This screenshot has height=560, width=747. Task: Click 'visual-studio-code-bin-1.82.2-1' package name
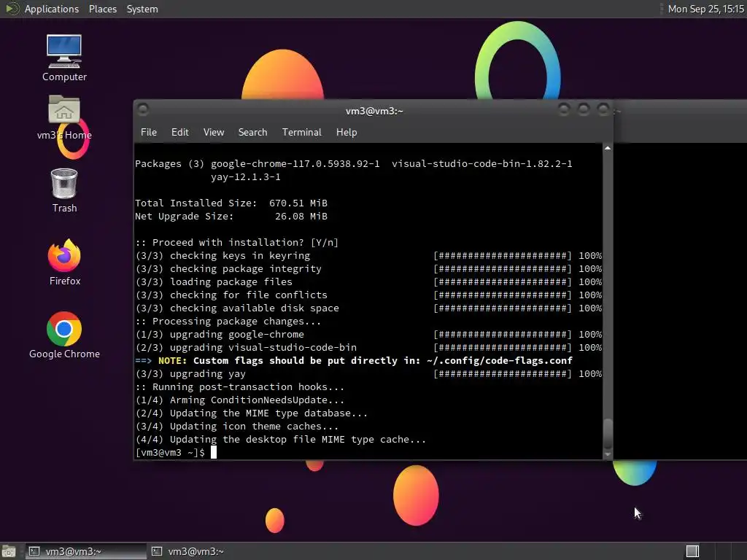pyautogui.click(x=482, y=164)
